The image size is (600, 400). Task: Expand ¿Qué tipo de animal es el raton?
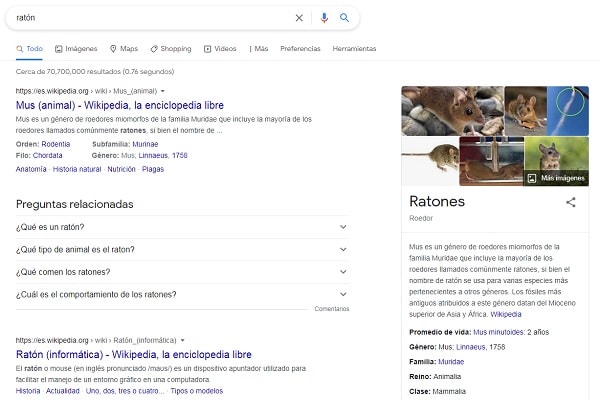click(x=183, y=250)
